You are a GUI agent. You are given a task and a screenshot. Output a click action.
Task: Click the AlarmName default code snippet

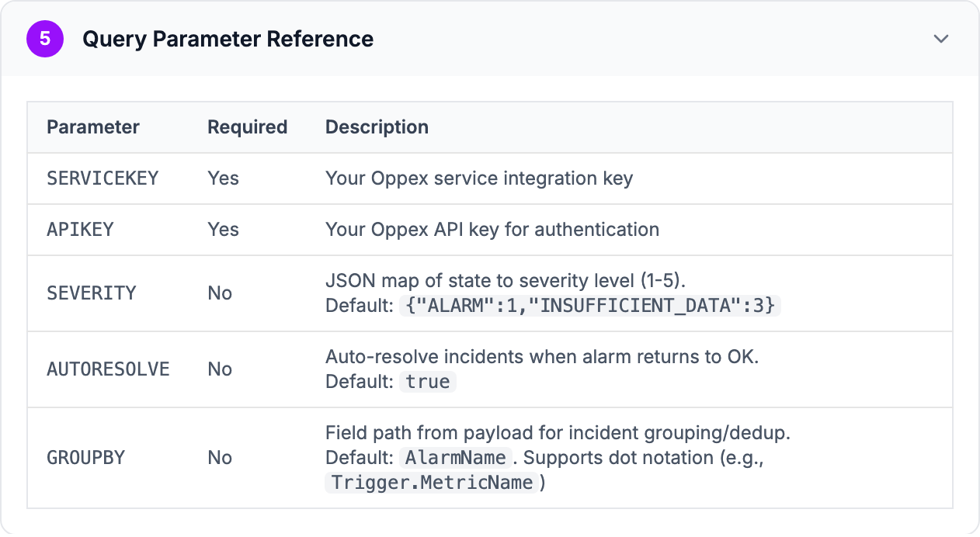coord(456,458)
